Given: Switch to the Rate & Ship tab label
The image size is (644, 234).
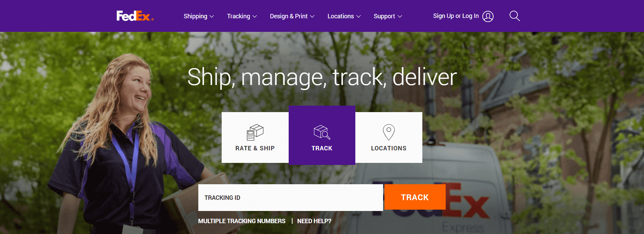Looking at the screenshot, I should tap(255, 148).
